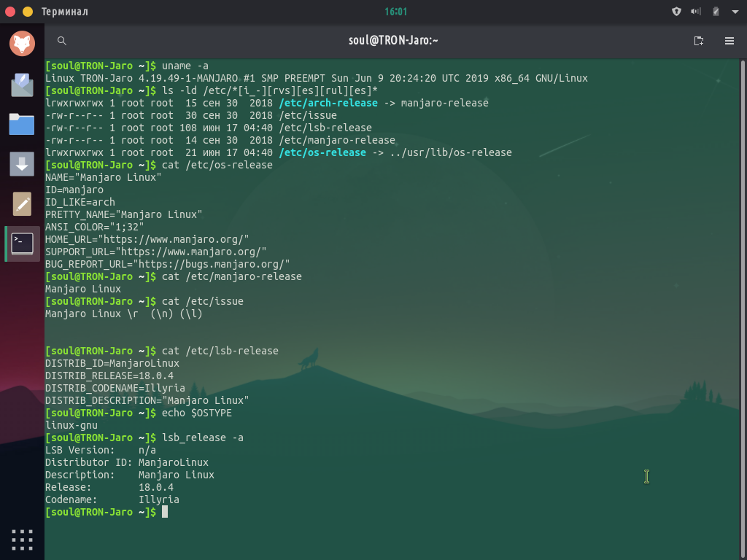Click the "DISTRIB_ID=ManjaroLinux" line
This screenshot has width=747, height=560.
coord(112,363)
